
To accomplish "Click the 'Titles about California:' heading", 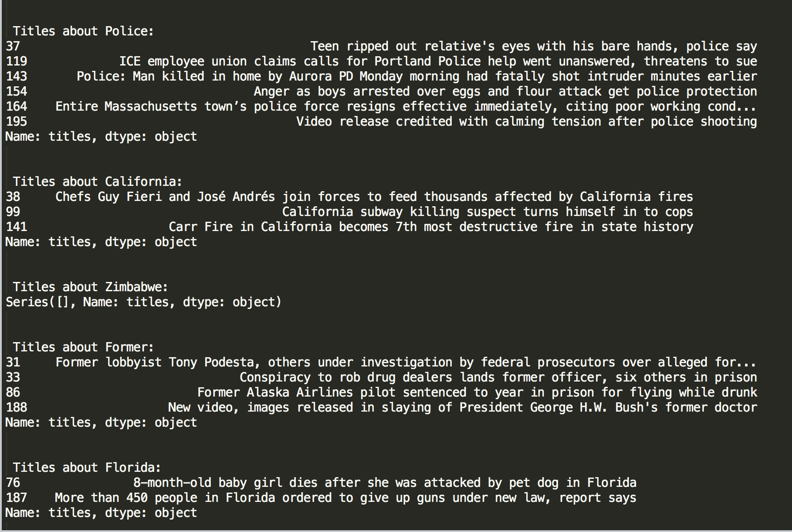I will coord(97,182).
